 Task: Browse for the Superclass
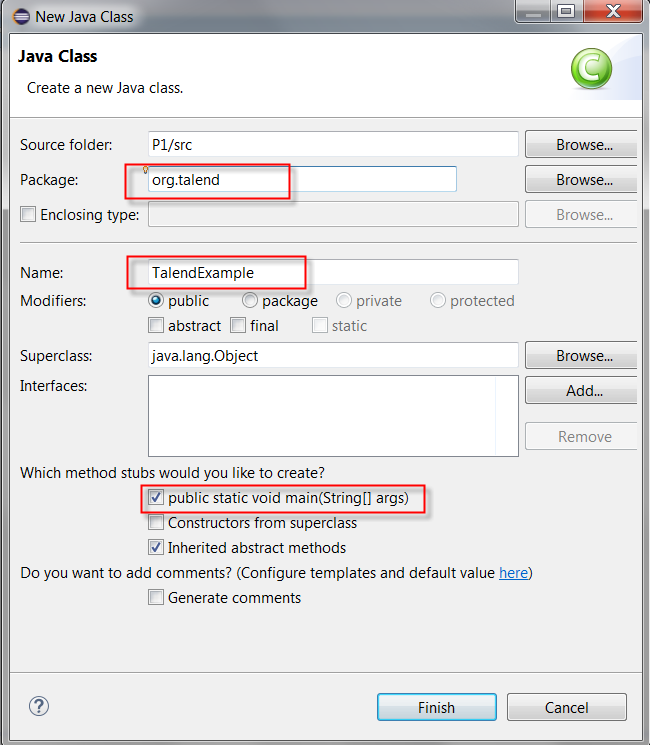(x=583, y=355)
